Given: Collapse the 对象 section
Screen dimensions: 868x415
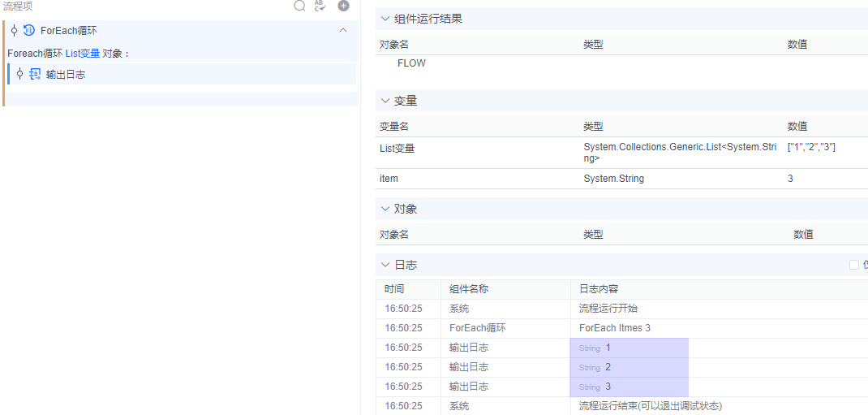Looking at the screenshot, I should pos(385,209).
